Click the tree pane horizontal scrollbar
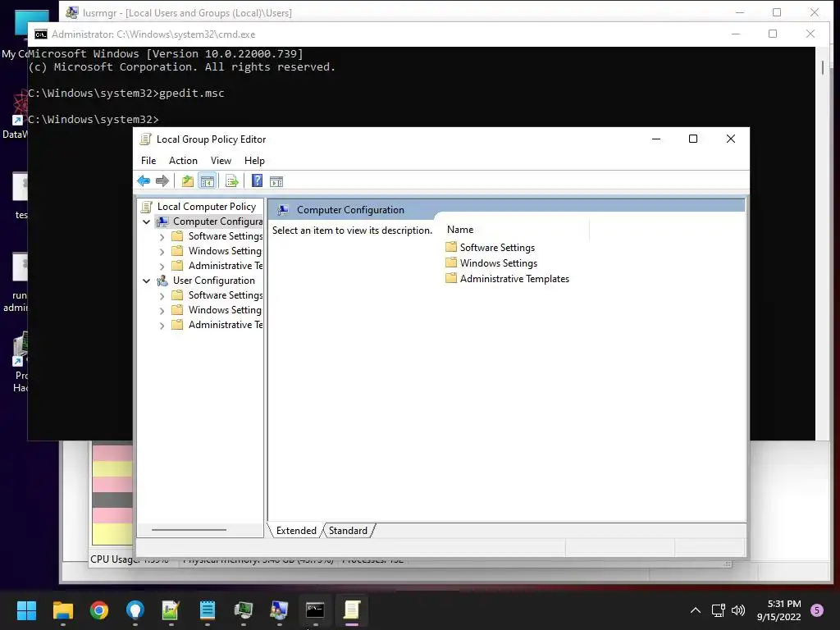Screen dimensions: 840x630 189,530
